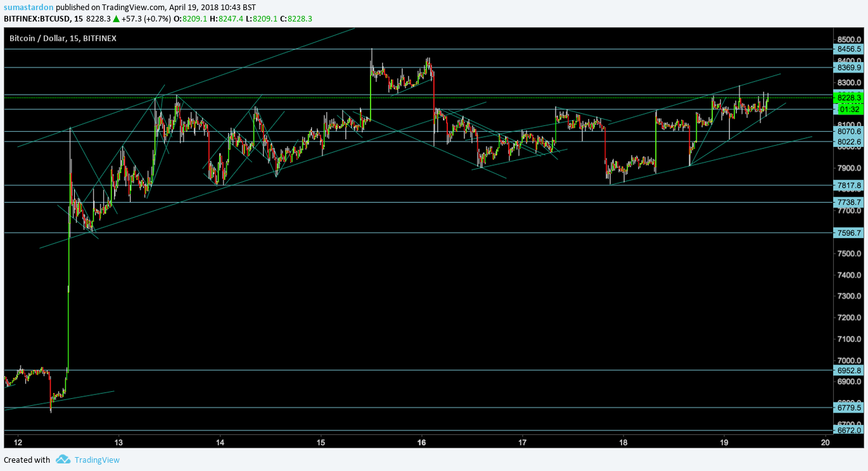The height and width of the screenshot is (471, 868).
Task: Select the 8022.6 price level label
Action: pyautogui.click(x=849, y=142)
